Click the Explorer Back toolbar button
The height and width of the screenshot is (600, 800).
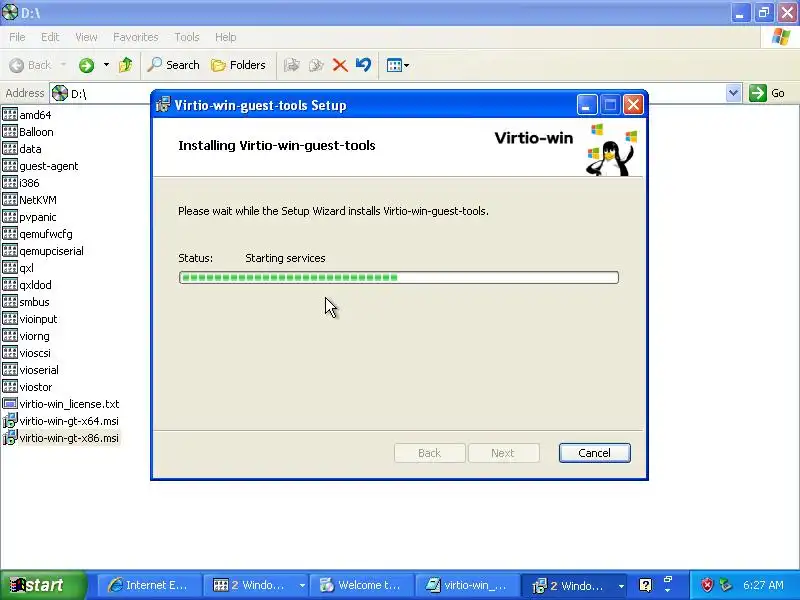[x=31, y=65]
